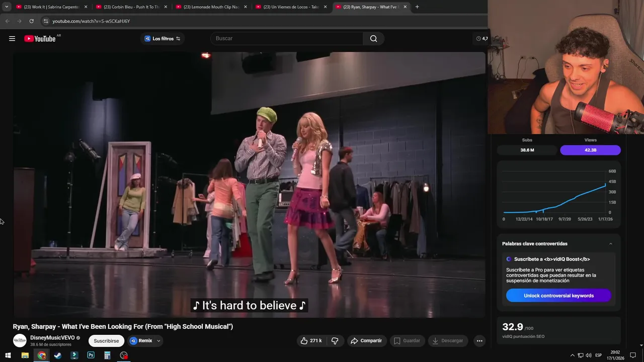Screen dimensions: 644x362
Task: Click the video title text
Action: point(123,326)
